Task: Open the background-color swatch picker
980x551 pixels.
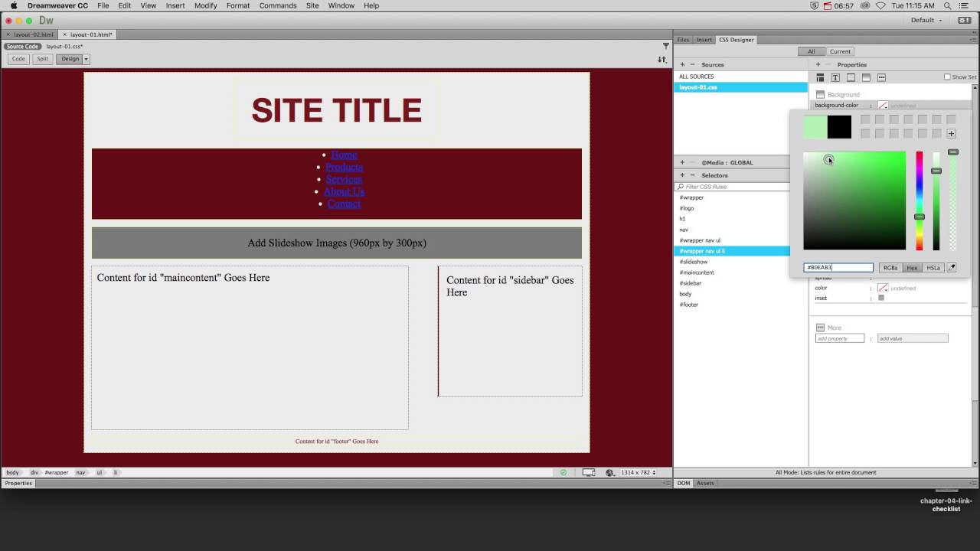Action: click(x=883, y=106)
